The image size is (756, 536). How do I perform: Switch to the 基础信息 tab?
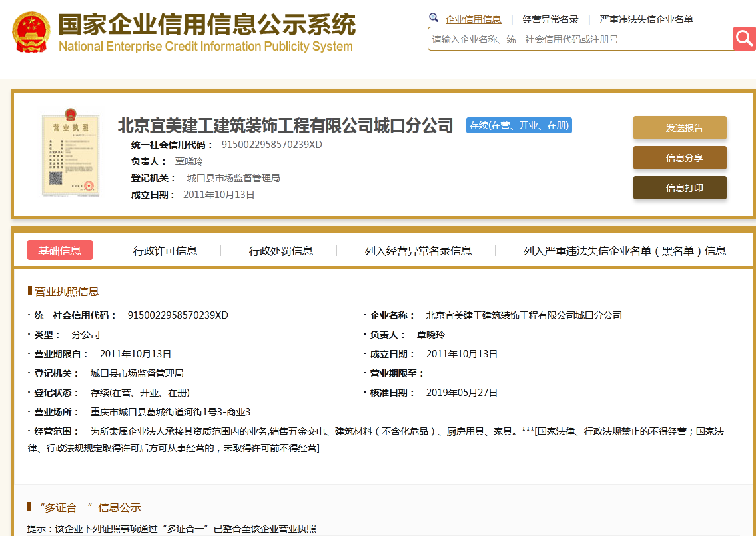pyautogui.click(x=60, y=251)
